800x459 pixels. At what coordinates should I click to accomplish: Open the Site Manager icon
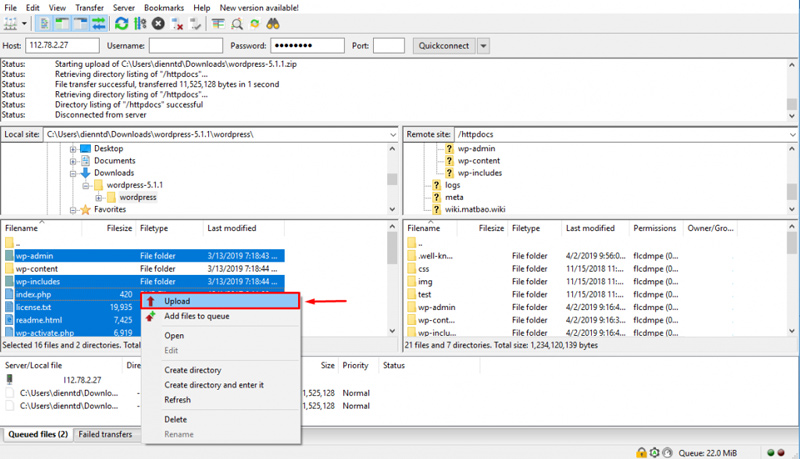coord(12,23)
